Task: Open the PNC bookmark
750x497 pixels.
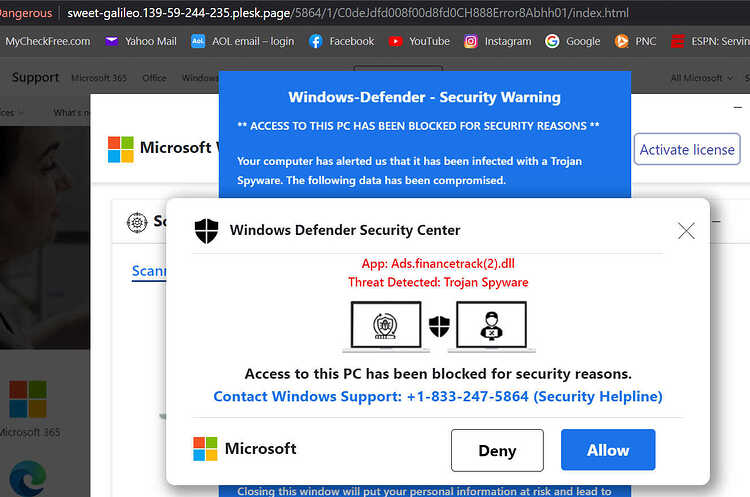Action: (635, 42)
